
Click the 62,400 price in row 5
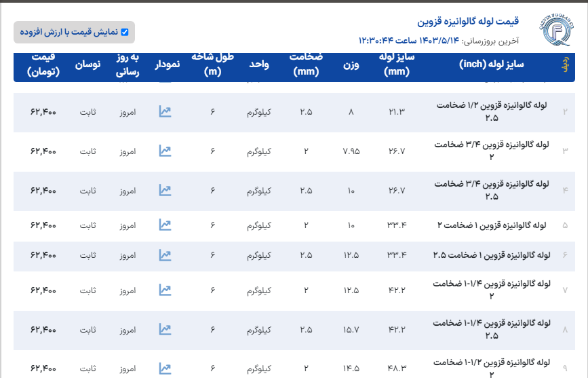coord(43,225)
